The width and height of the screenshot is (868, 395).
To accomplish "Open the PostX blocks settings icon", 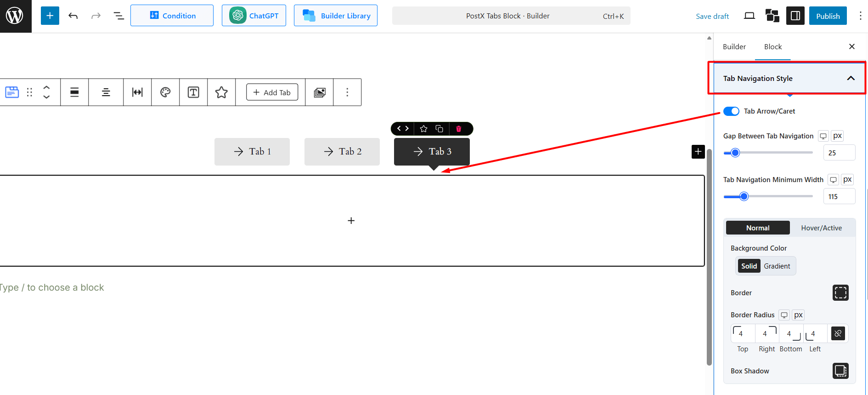I will (772, 16).
